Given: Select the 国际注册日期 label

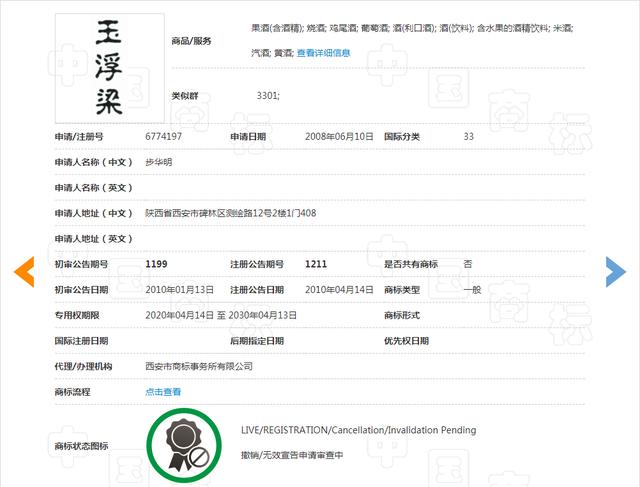Looking at the screenshot, I should [x=81, y=341].
